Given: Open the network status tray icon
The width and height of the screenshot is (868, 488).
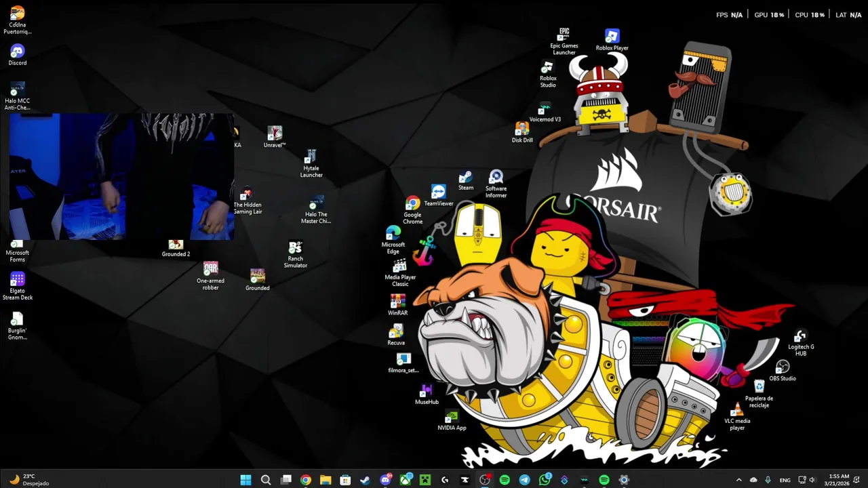Looking at the screenshot, I should pyautogui.click(x=802, y=480).
